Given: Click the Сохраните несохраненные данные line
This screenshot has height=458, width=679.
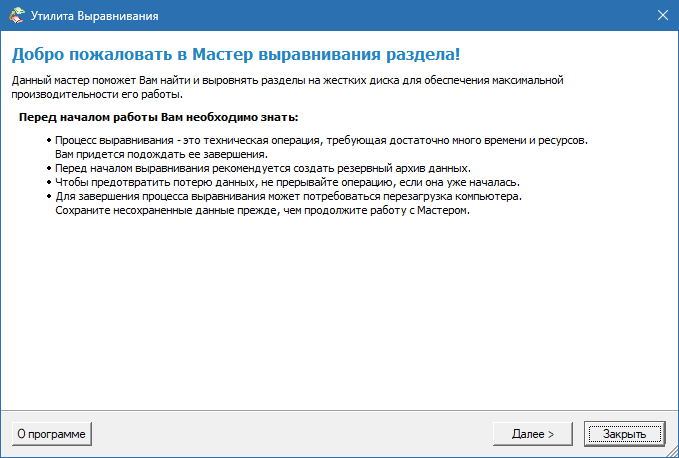Looking at the screenshot, I should tap(262, 210).
